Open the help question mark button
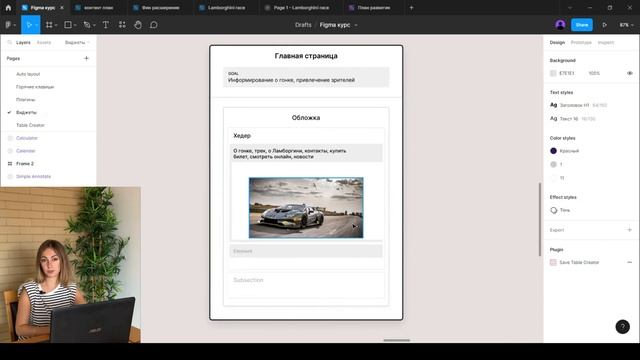 click(622, 327)
